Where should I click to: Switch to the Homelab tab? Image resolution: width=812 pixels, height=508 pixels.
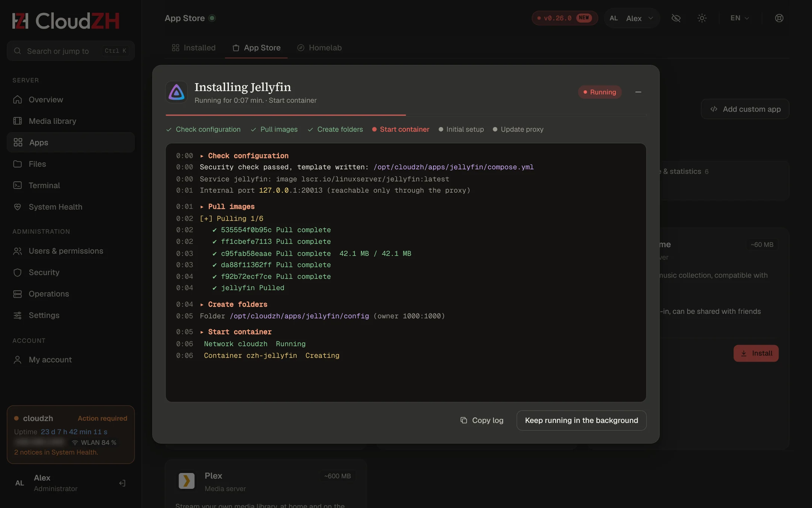pos(320,48)
